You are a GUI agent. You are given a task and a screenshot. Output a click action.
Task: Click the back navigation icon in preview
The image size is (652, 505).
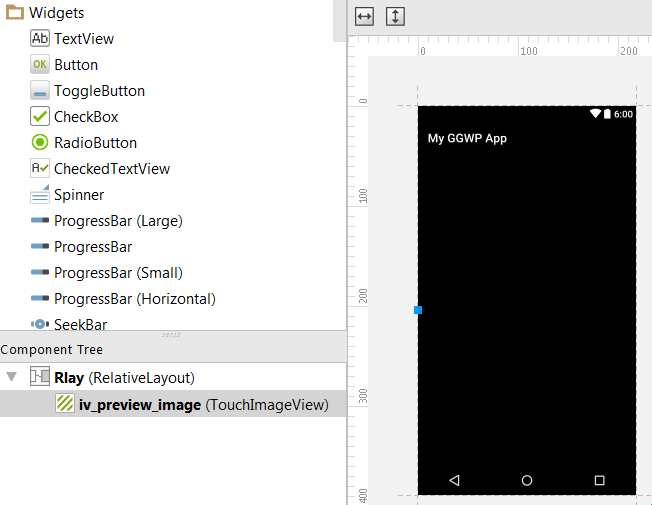pyautogui.click(x=454, y=480)
